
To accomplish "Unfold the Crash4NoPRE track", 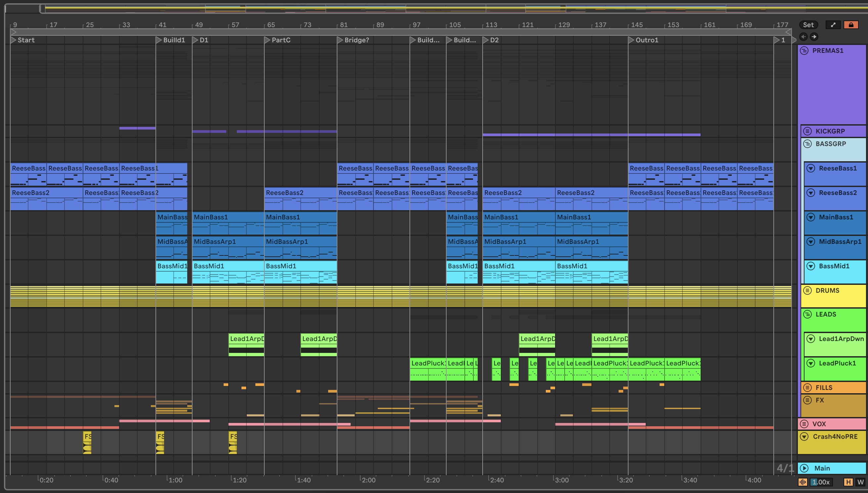I will coord(804,436).
